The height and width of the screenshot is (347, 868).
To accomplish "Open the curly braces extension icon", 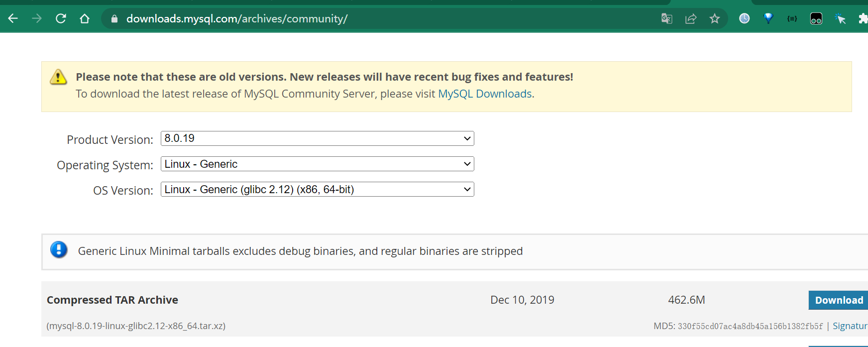I will pos(792,19).
